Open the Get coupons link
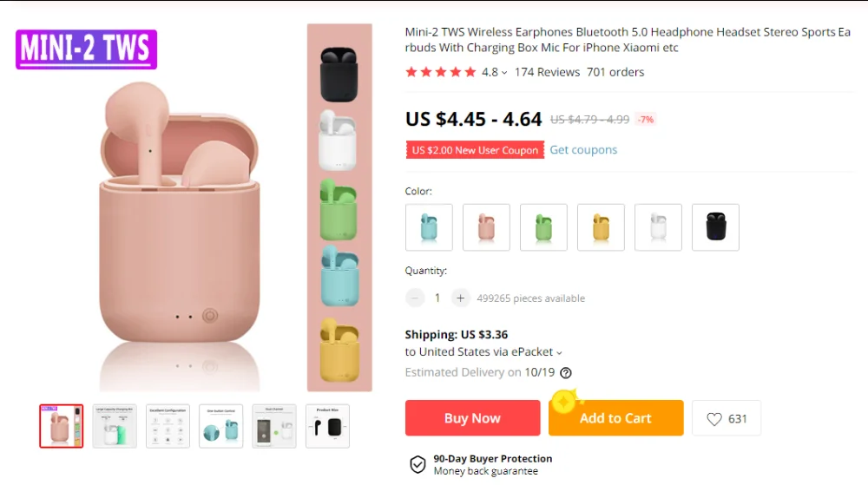The width and height of the screenshot is (868, 485). click(583, 150)
